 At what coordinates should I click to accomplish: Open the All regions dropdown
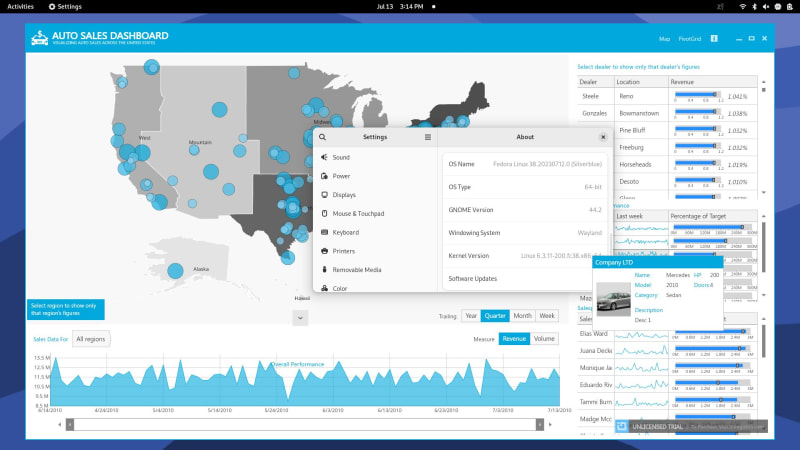(x=91, y=339)
